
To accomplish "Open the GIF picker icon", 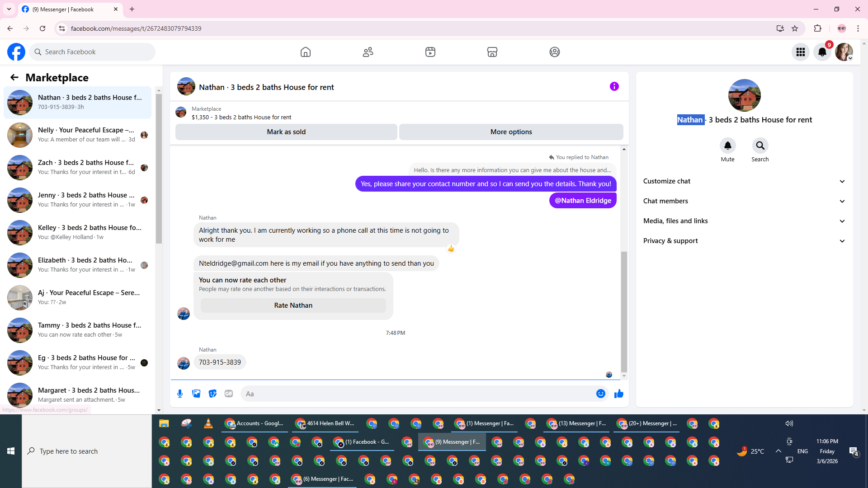I will pos(229,394).
